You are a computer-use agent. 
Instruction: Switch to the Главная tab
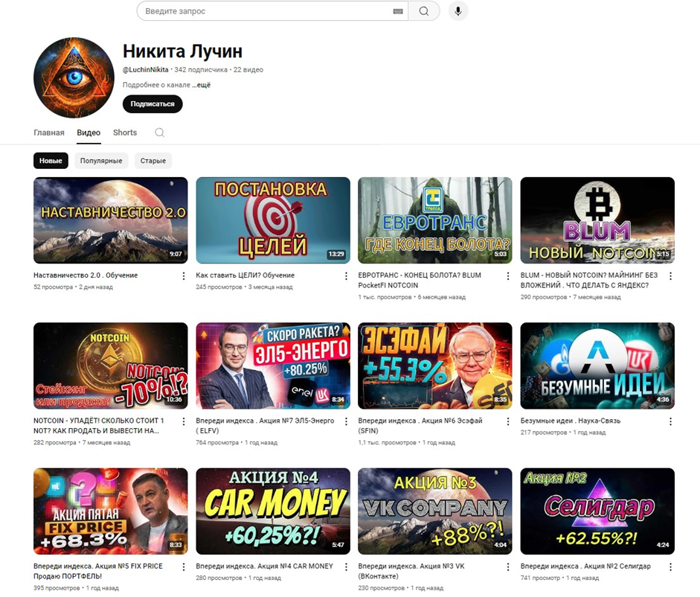[x=49, y=133]
